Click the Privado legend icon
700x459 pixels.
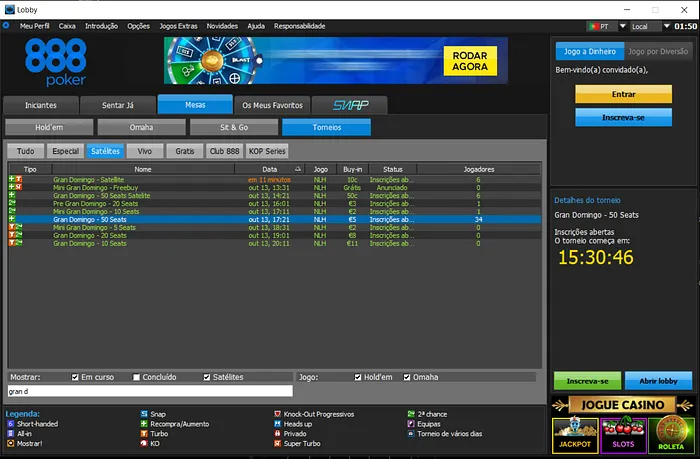tap(277, 434)
